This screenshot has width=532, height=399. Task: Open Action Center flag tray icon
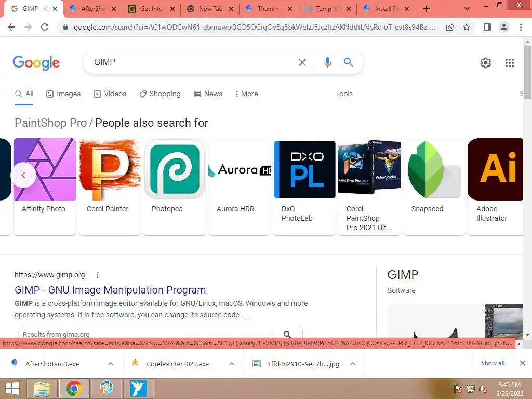[x=458, y=389]
